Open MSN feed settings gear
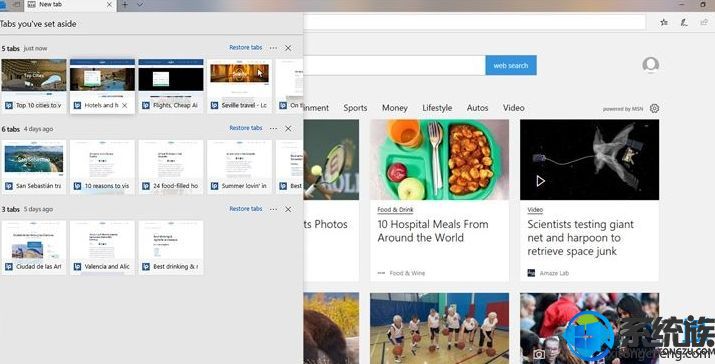 click(x=654, y=108)
